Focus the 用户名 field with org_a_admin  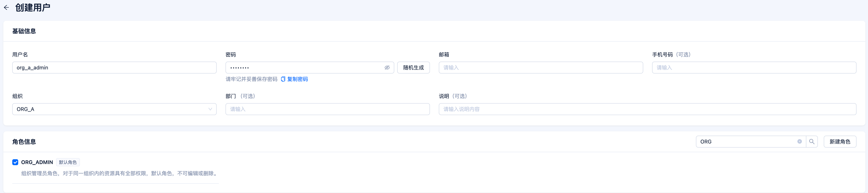[114, 68]
